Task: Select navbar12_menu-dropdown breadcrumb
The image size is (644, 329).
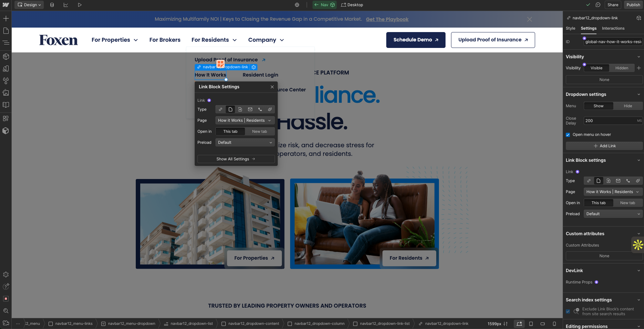Action: tap(128, 324)
